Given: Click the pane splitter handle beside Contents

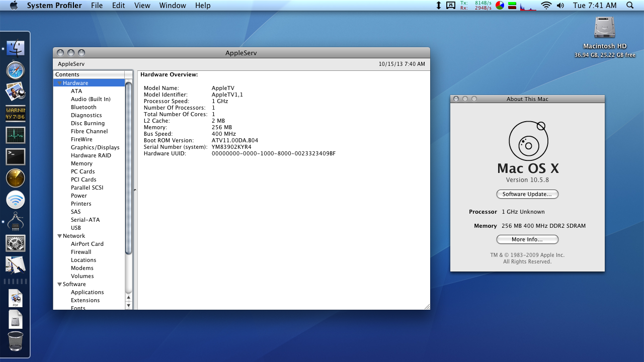Looking at the screenshot, I should pyautogui.click(x=135, y=190).
